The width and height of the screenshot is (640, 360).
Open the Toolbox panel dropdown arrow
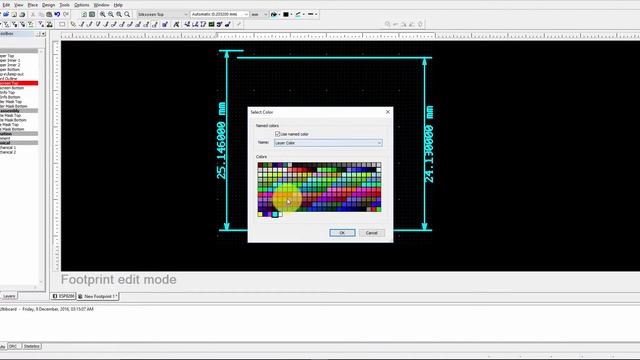click(x=43, y=33)
